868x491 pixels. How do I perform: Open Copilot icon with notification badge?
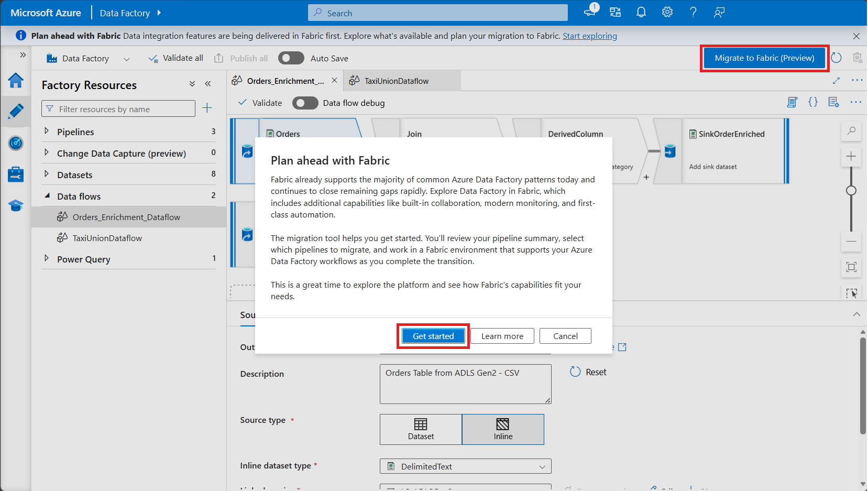pyautogui.click(x=590, y=12)
